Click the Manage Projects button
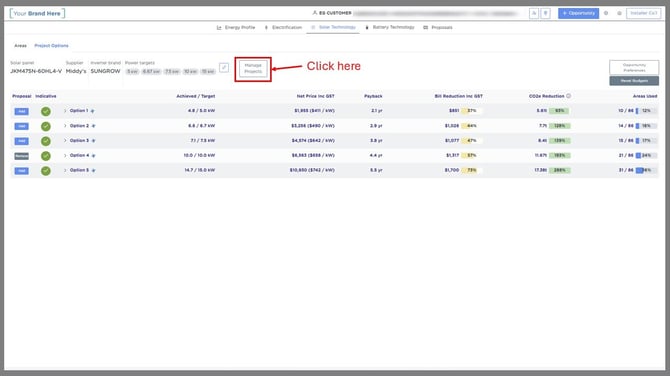The width and height of the screenshot is (670, 376). coord(253,69)
